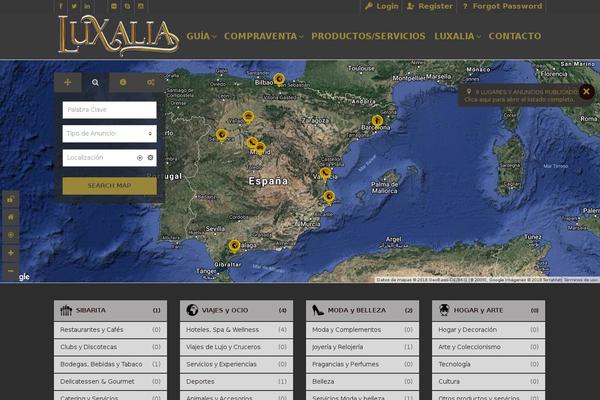Open Moda y Complementos category
This screenshot has height=400, width=600.
(x=362, y=330)
